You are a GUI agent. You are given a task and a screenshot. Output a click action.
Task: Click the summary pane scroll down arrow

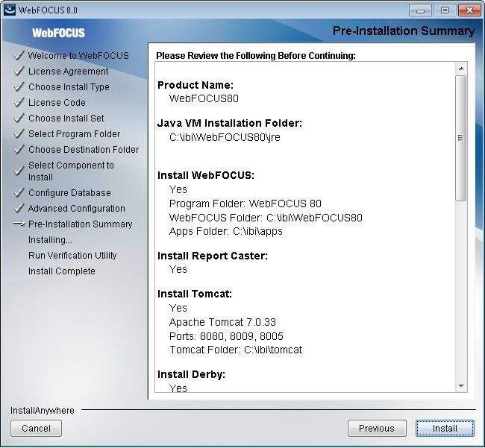point(461,386)
